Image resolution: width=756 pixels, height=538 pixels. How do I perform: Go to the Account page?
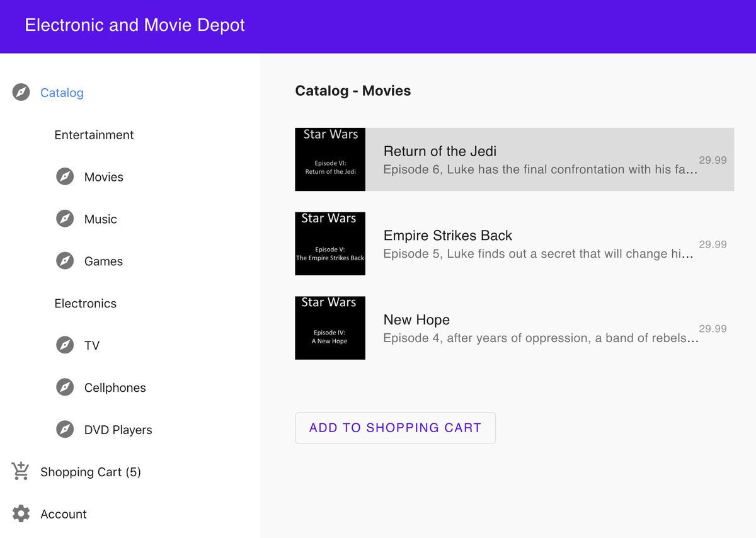tap(64, 514)
